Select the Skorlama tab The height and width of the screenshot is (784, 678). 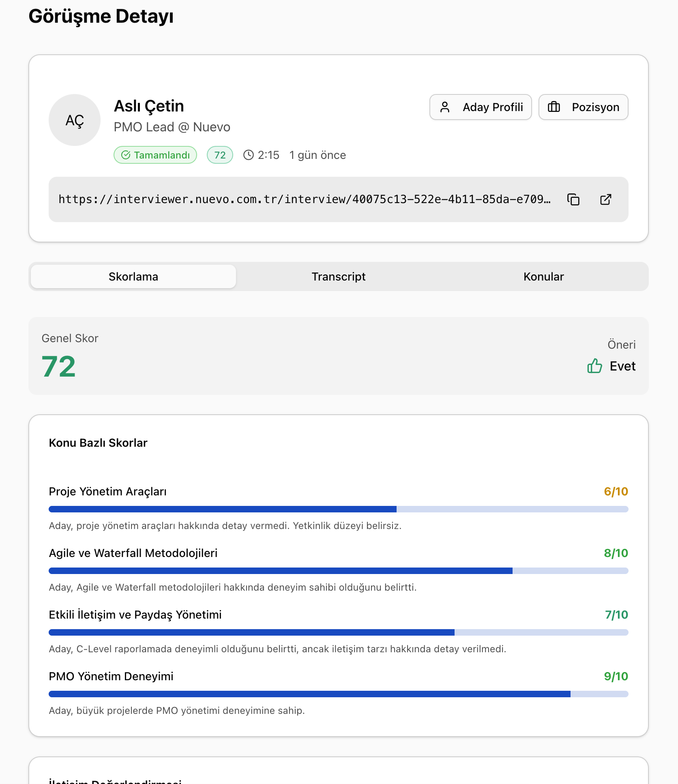(x=133, y=276)
